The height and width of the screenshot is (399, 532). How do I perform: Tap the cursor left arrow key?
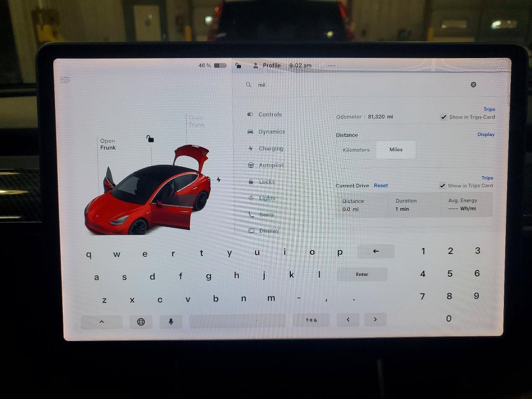pos(348,320)
